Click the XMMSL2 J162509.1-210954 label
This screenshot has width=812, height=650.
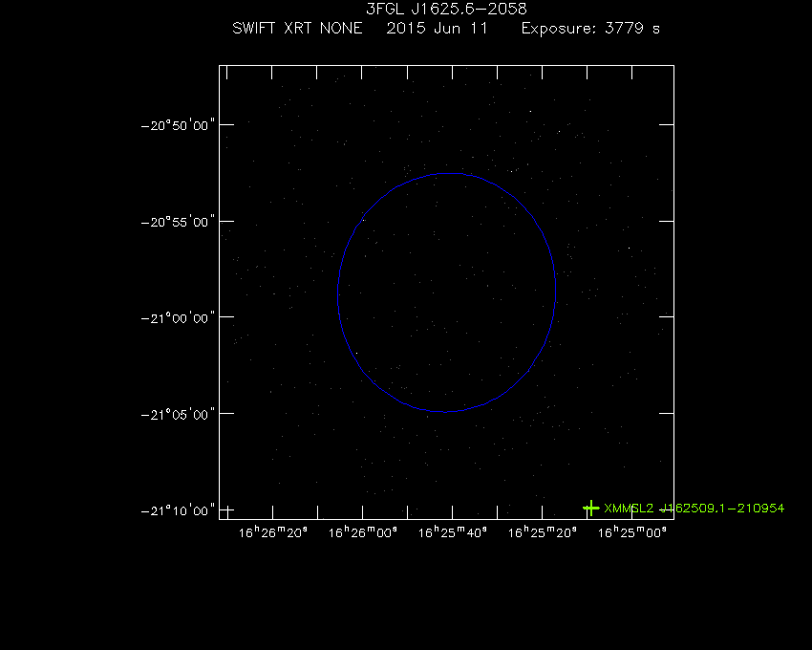pos(694,508)
